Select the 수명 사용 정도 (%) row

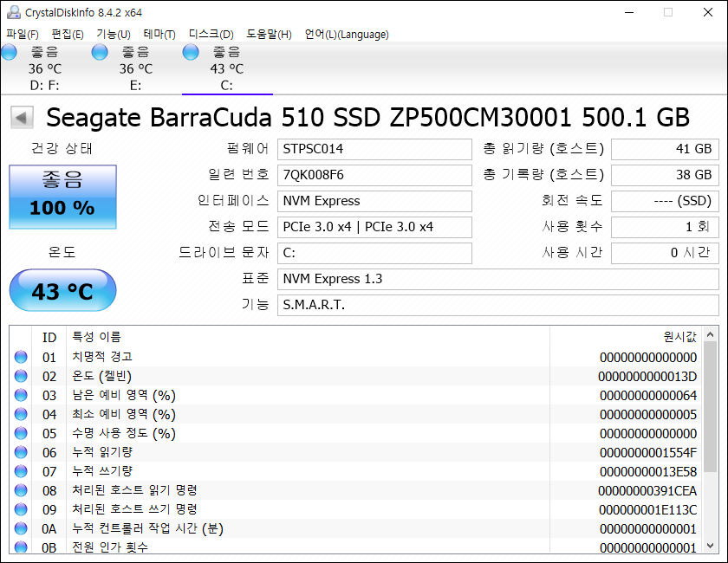coord(355,433)
